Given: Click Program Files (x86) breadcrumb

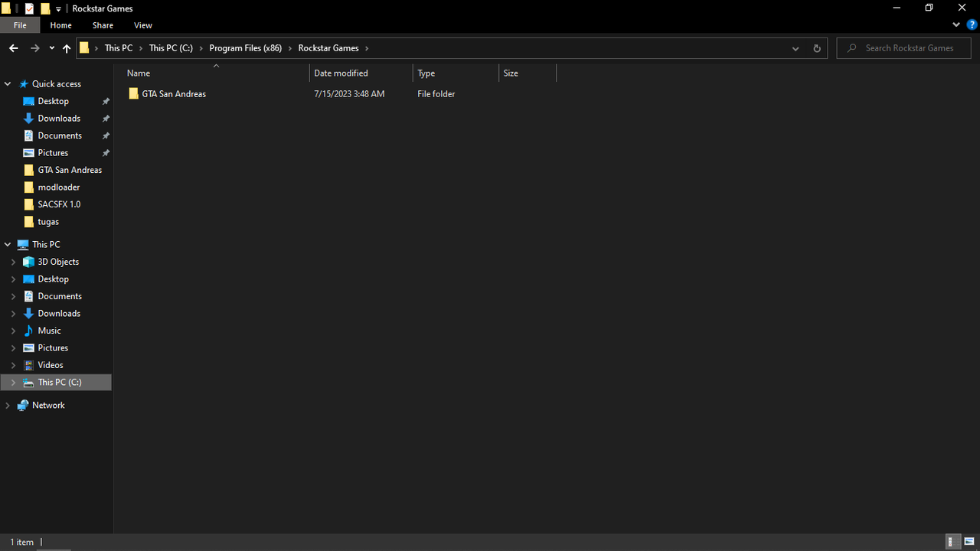Looking at the screenshot, I should pos(246,47).
